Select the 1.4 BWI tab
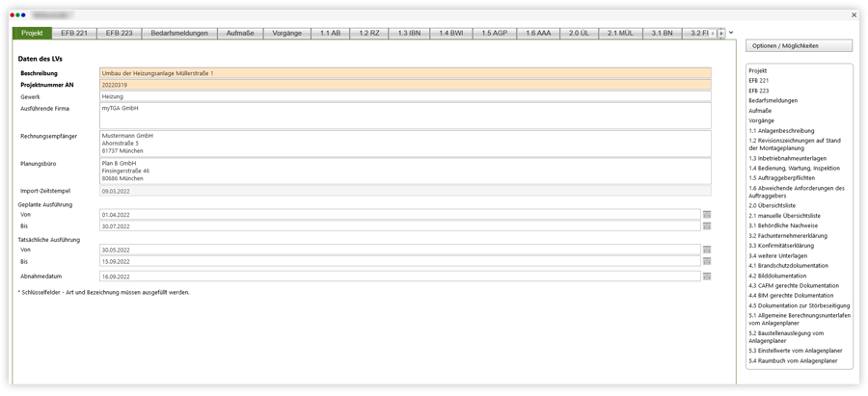 click(451, 33)
